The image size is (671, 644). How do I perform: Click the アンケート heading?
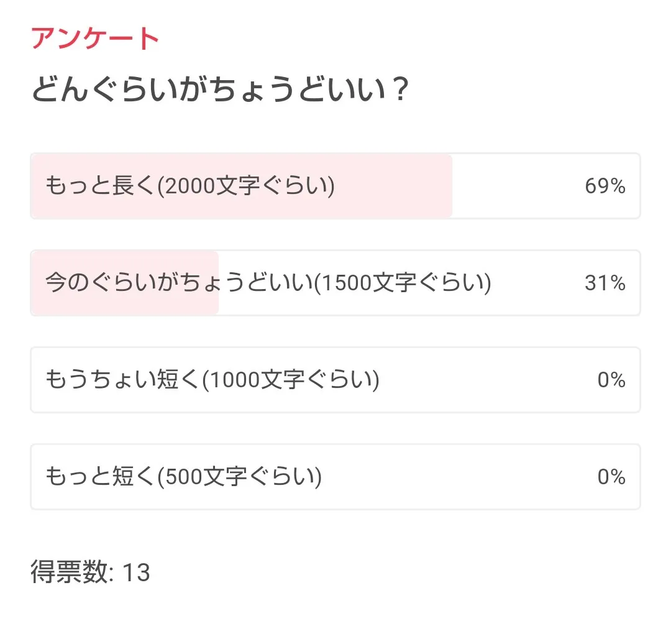click(95, 38)
